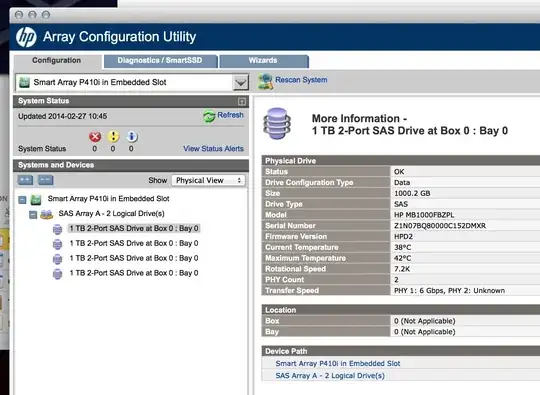Viewport: 540px width, 395px height.
Task: Click the Size value 1000.2 GB
Action: point(412,193)
